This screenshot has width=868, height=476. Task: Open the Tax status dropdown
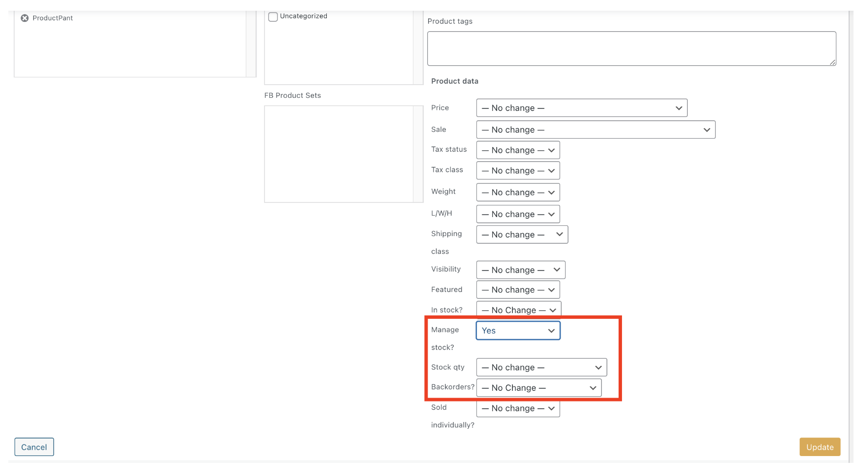click(x=518, y=150)
